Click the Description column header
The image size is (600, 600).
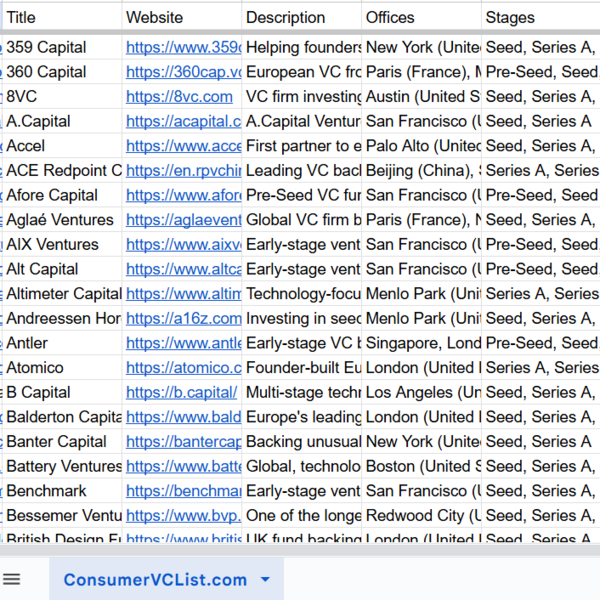point(302,17)
